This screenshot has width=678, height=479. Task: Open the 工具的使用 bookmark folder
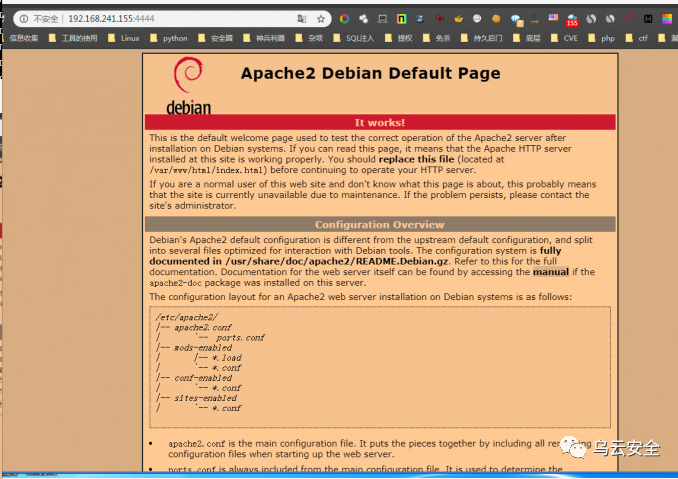(73, 38)
